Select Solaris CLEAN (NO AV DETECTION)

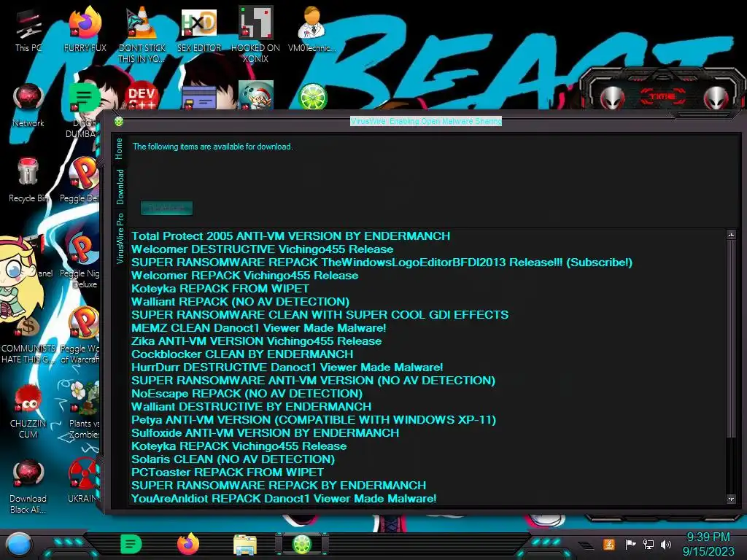point(233,459)
